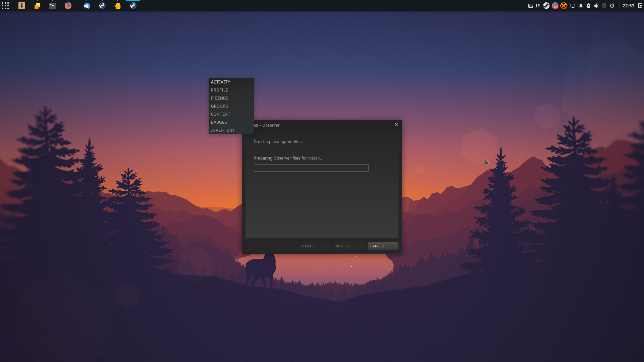
Task: Click the < BACK button
Action: click(x=314, y=246)
